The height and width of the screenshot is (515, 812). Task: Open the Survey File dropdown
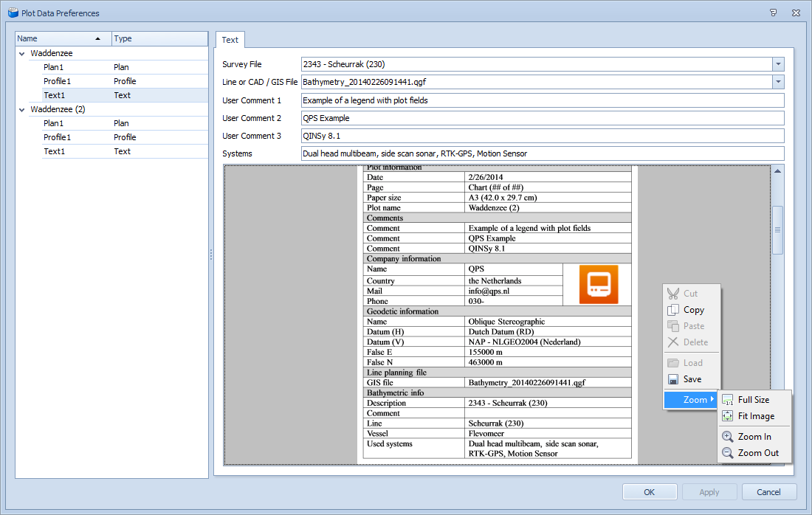tap(778, 64)
